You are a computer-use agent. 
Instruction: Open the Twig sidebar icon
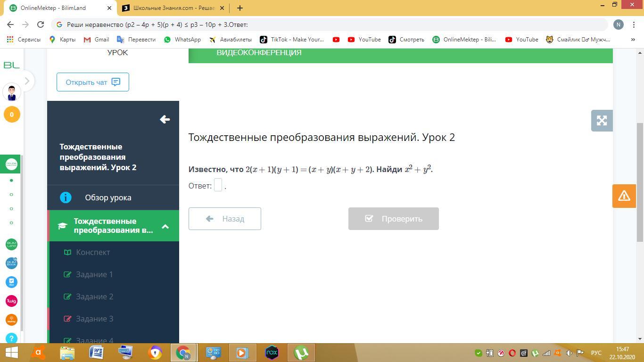click(x=11, y=301)
